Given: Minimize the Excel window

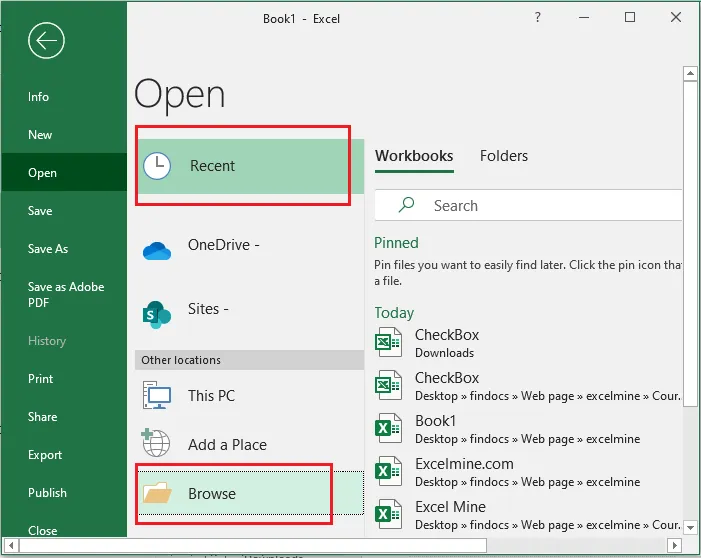Looking at the screenshot, I should 584,17.
